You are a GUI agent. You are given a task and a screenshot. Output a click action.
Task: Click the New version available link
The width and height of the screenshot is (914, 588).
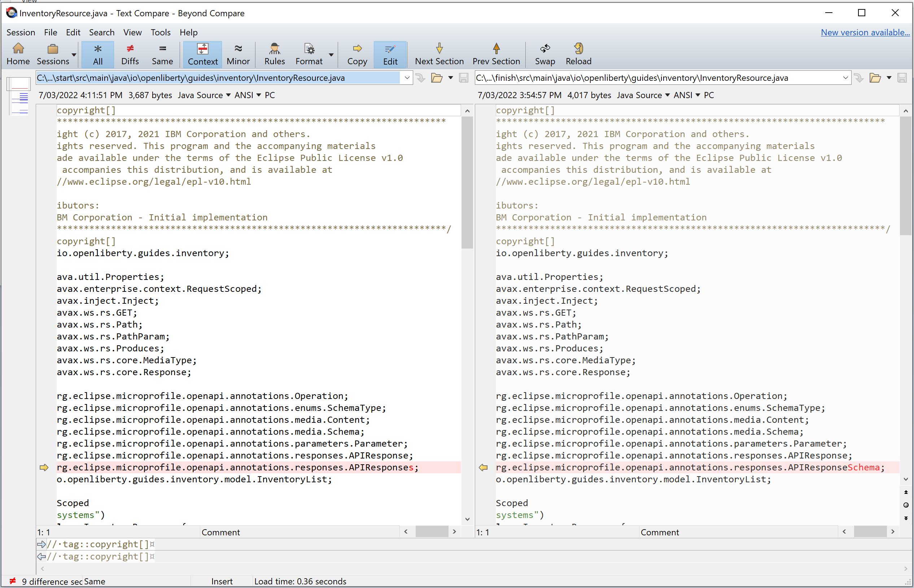click(x=865, y=32)
